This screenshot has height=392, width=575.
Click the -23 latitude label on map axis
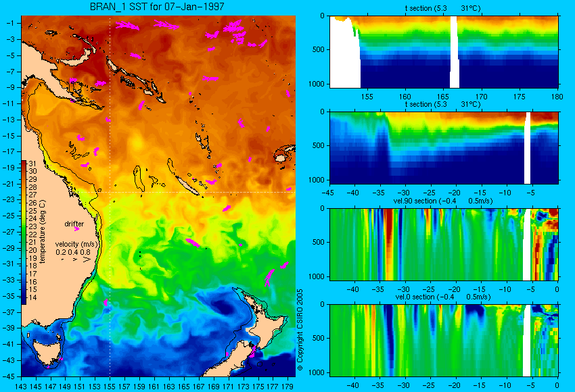point(9,199)
